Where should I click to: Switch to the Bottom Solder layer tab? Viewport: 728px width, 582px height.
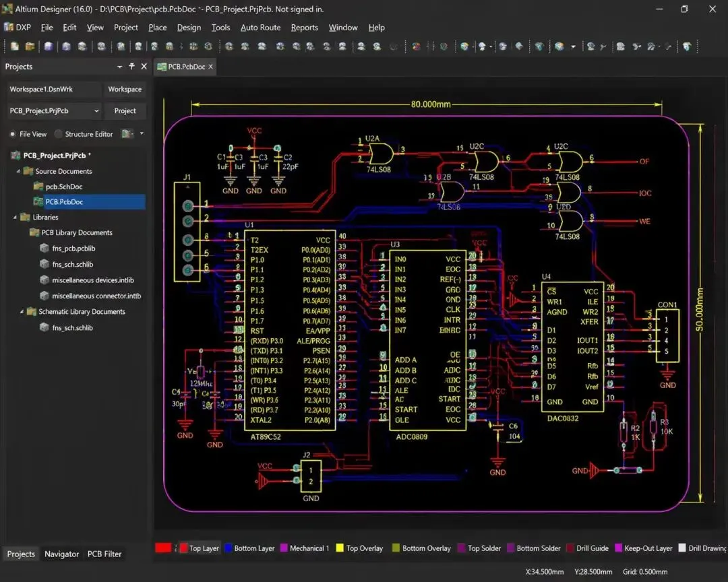coord(534,548)
